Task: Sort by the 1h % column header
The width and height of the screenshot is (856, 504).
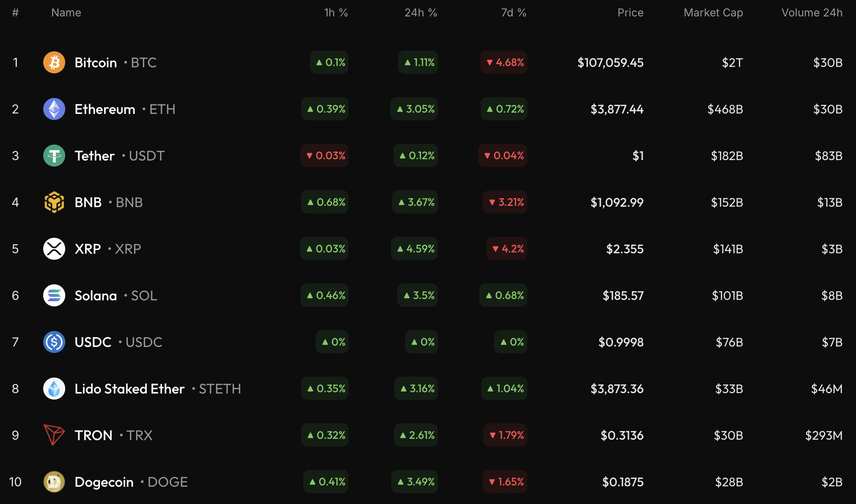Action: coord(336,13)
